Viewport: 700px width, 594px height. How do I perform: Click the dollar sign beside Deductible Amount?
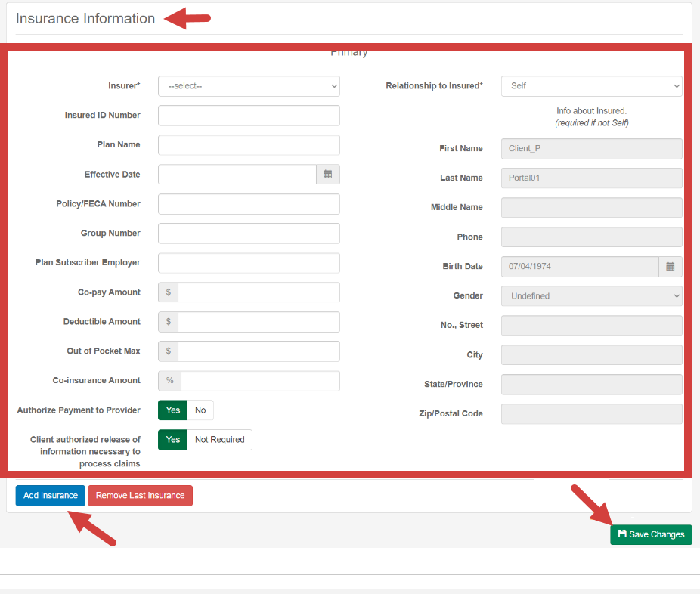(x=167, y=321)
